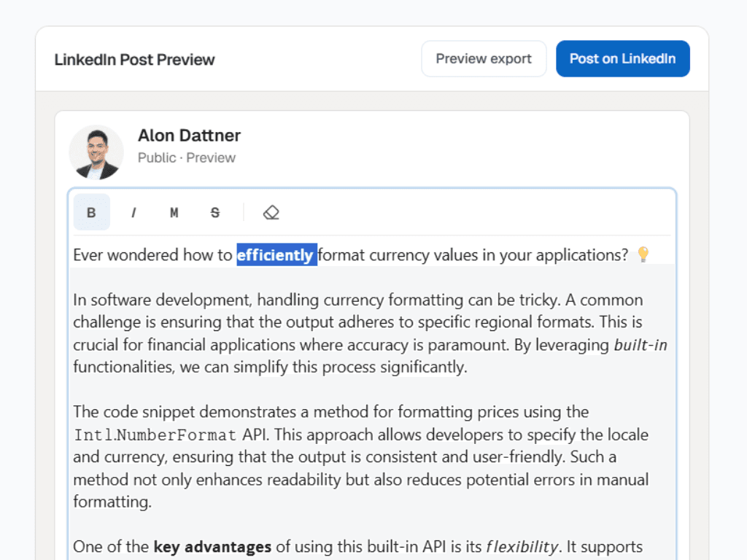Click in paragraph starting 'In software development'
Image resolution: width=747 pixels, height=560 pixels.
370,333
